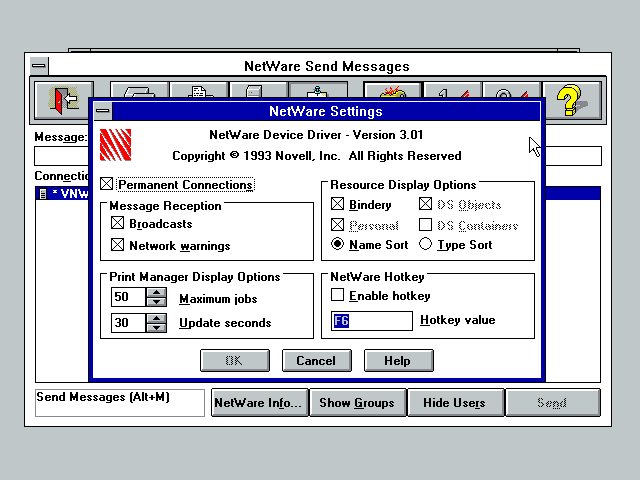Click NetWare Send Messages title bar
This screenshot has height=480, width=640.
click(x=327, y=66)
